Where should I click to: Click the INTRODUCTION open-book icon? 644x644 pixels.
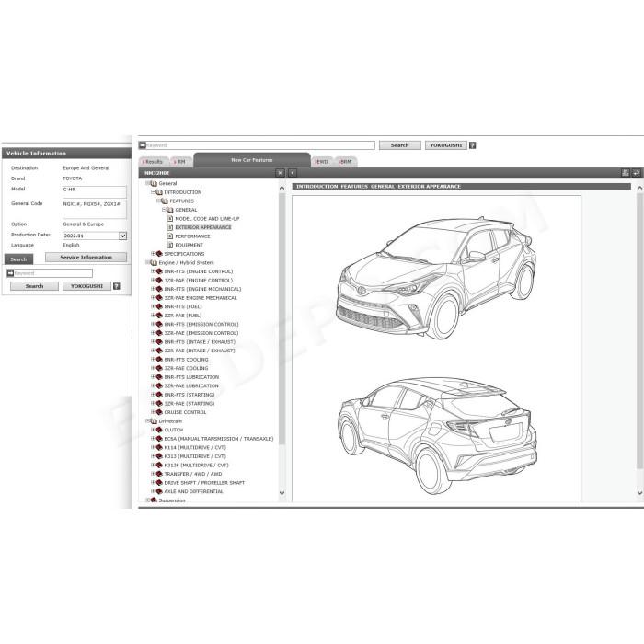(x=159, y=192)
